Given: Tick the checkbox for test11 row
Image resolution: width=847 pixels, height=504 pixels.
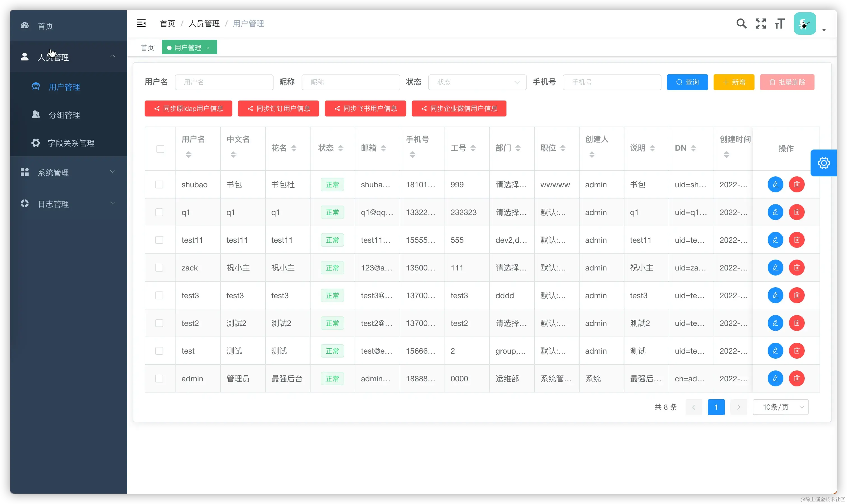Looking at the screenshot, I should [159, 240].
